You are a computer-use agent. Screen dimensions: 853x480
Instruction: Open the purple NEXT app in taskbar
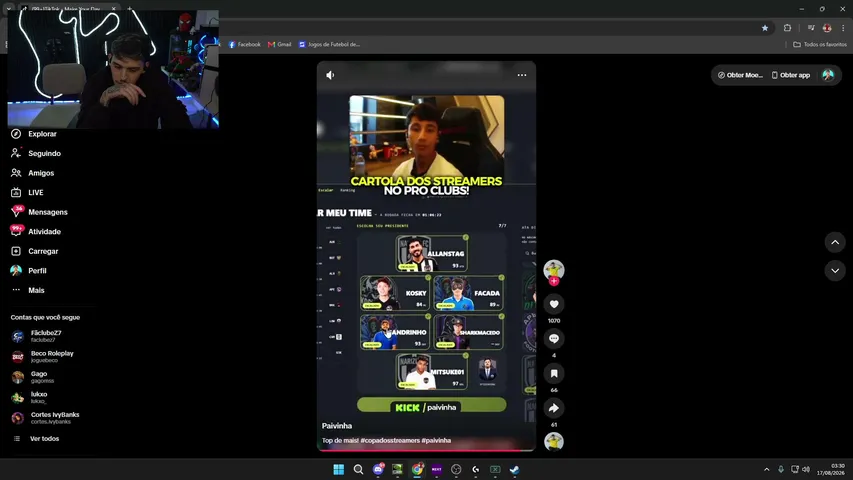pyautogui.click(x=436, y=469)
